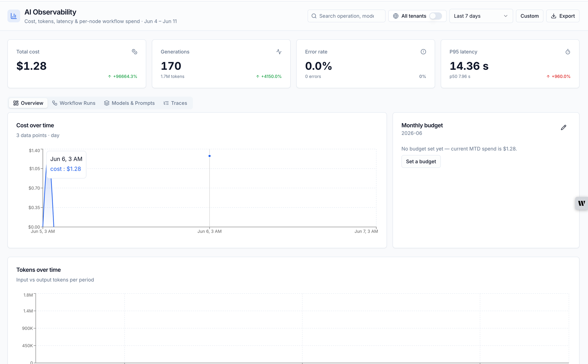This screenshot has width=588, height=364.
Task: Click the globe icon beside All tenants
Action: (x=396, y=16)
